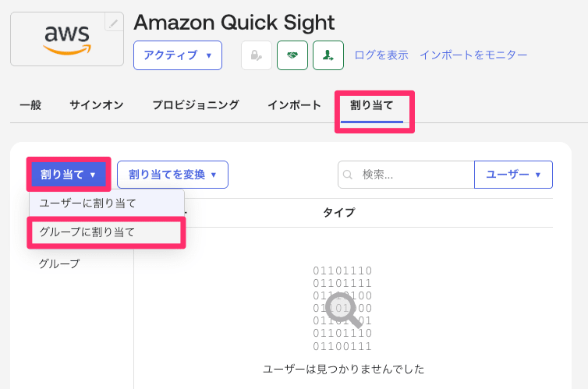
Task: Choose グループに割り当て from the menu
Action: [87, 232]
